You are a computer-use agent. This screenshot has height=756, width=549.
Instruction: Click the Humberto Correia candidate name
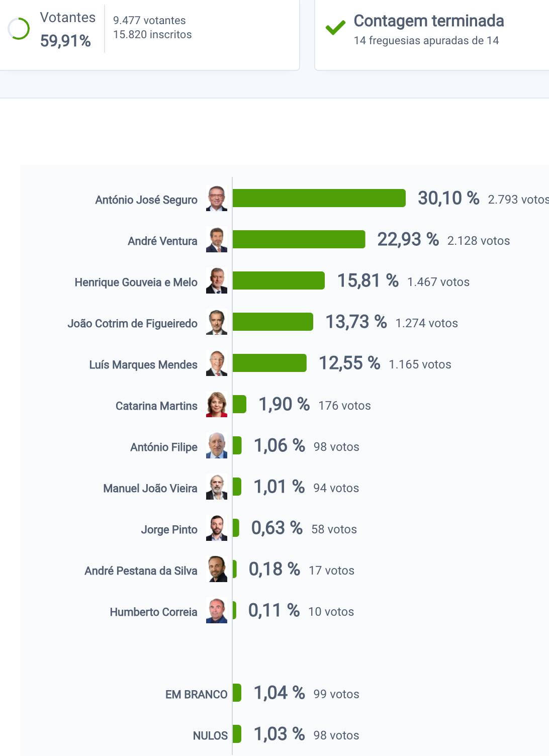coord(153,612)
